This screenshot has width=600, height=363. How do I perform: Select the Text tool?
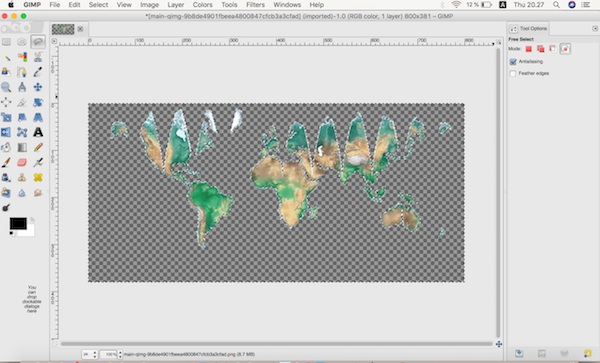tap(38, 132)
